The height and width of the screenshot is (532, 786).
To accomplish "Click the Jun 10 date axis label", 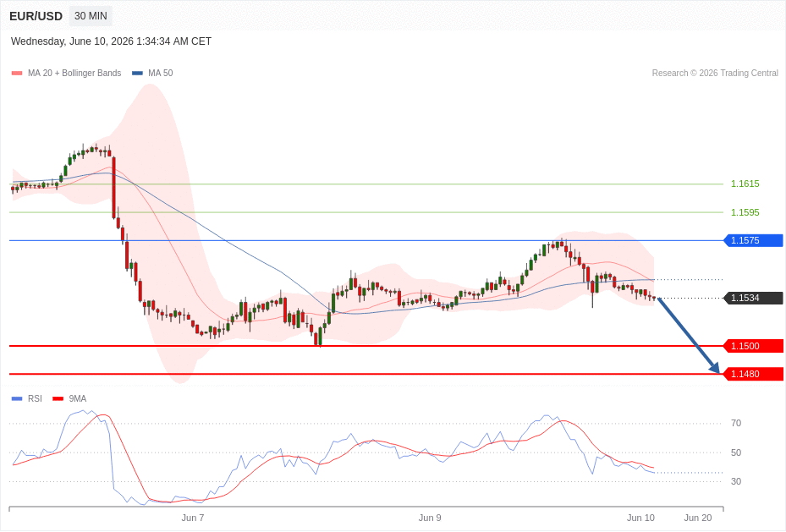I will tap(640, 518).
